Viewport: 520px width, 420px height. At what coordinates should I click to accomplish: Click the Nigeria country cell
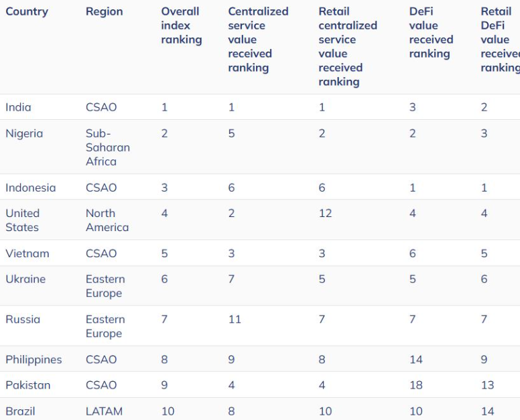pyautogui.click(x=24, y=133)
